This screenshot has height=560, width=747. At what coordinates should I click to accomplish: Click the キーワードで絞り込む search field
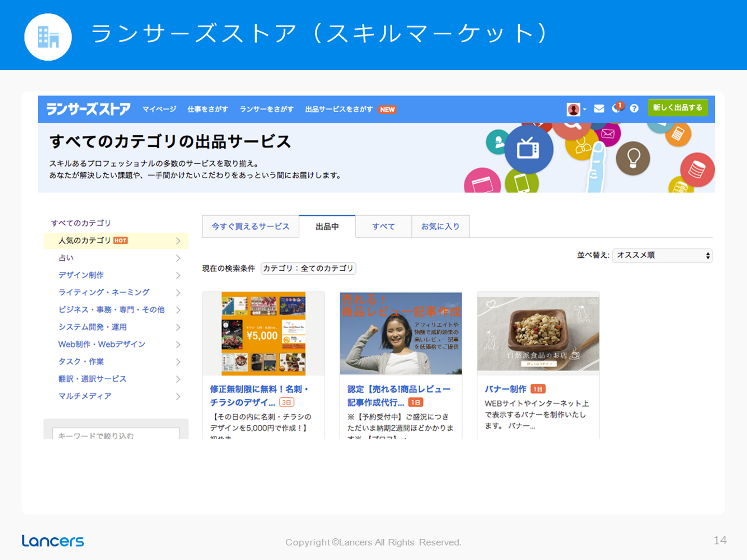tap(116, 434)
